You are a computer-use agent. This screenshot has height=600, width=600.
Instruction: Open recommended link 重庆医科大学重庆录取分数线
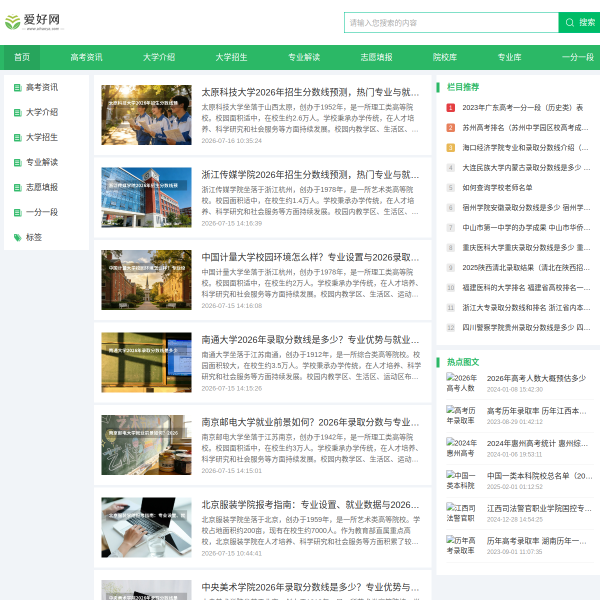pos(526,248)
